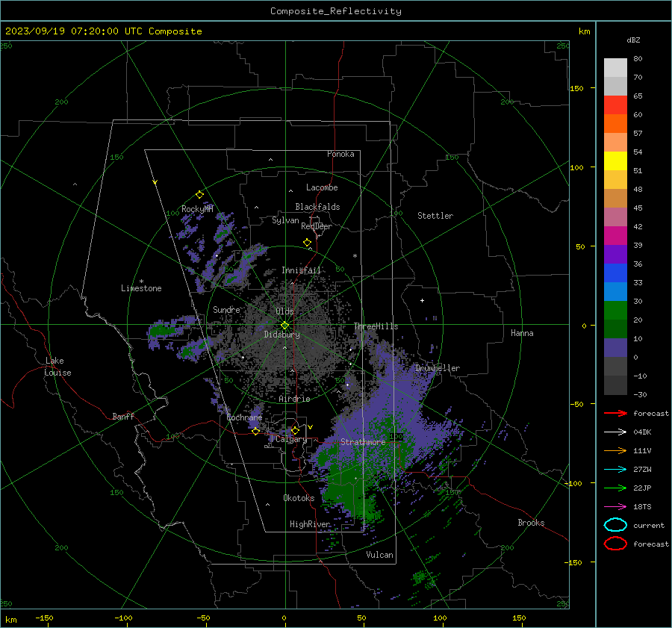This screenshot has width=672, height=628.
Task: Click the 80 value in dBZ legend
Action: [638, 59]
